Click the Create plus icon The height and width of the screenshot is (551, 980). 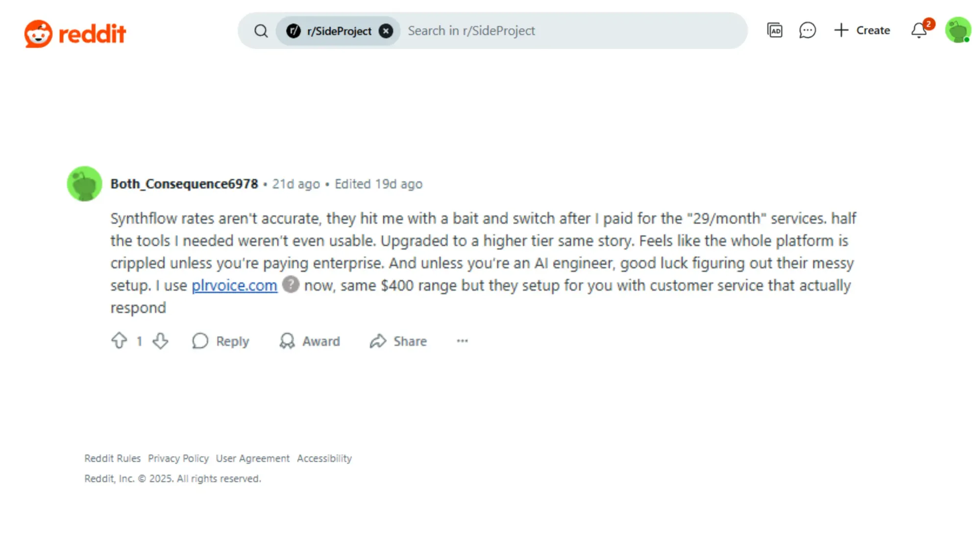click(840, 30)
